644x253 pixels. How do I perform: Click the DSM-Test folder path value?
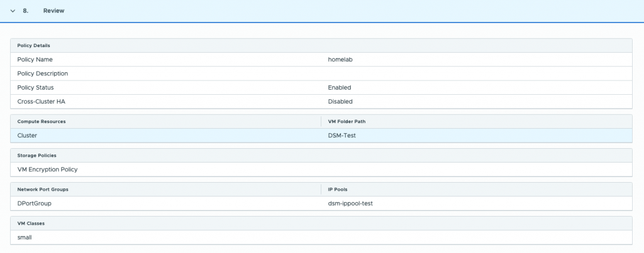point(341,136)
